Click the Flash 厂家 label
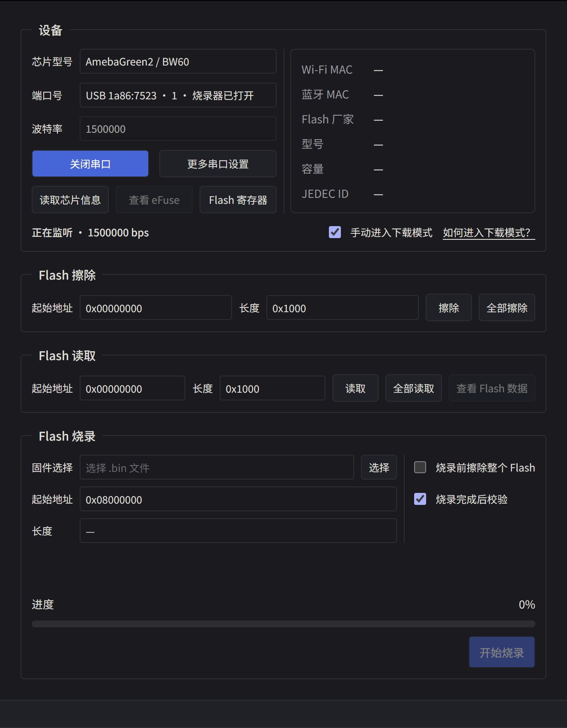 coord(328,119)
